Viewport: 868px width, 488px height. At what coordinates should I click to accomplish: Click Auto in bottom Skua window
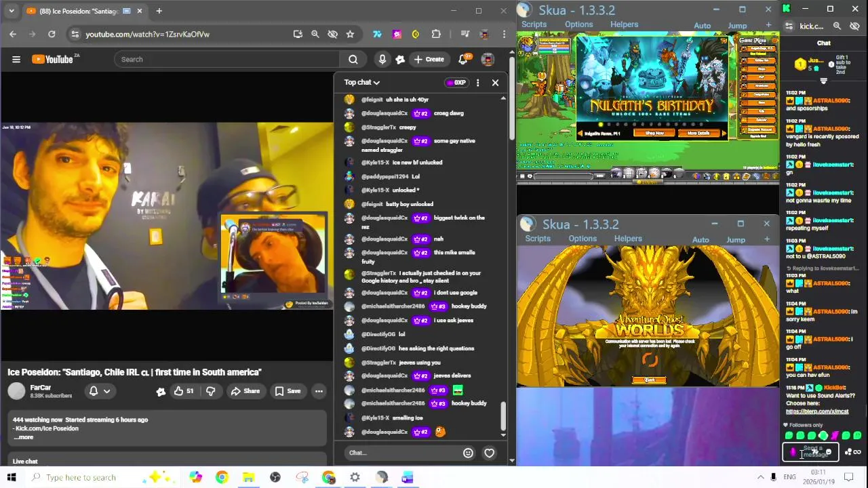pyautogui.click(x=701, y=240)
